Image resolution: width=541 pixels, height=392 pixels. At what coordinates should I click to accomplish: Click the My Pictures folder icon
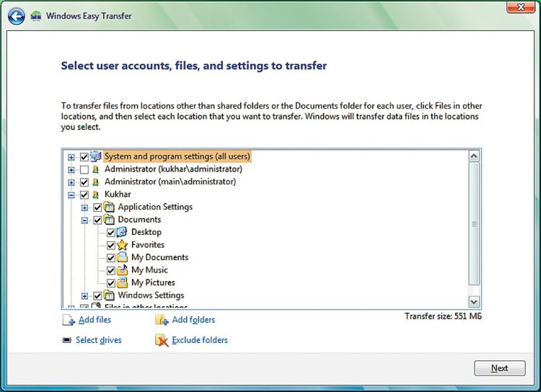tap(122, 282)
